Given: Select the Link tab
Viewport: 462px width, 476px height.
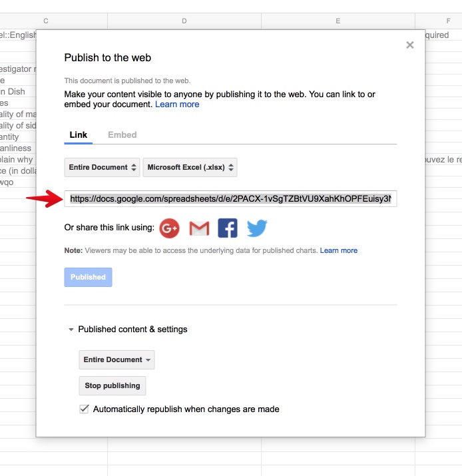Looking at the screenshot, I should [79, 134].
